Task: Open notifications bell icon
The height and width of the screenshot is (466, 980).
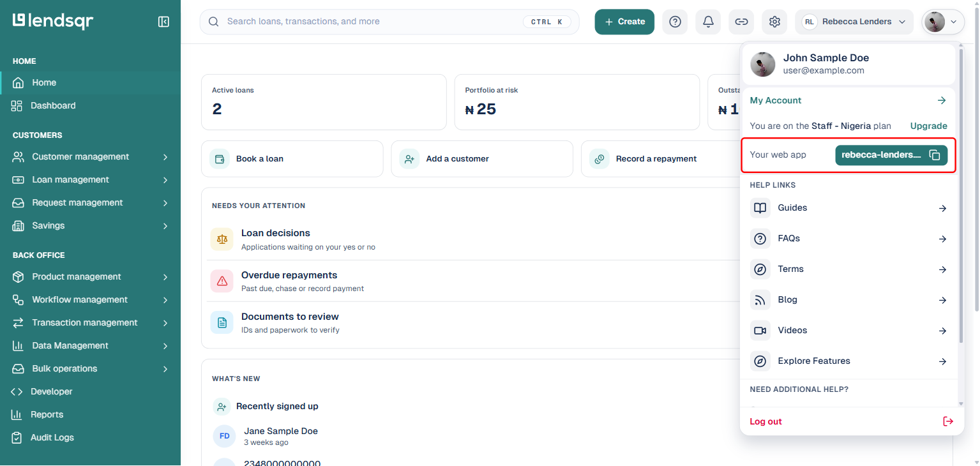Action: [708, 22]
